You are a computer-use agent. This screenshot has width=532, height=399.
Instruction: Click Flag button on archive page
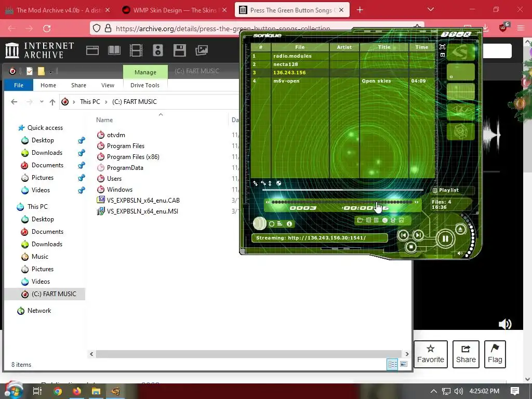tap(495, 354)
